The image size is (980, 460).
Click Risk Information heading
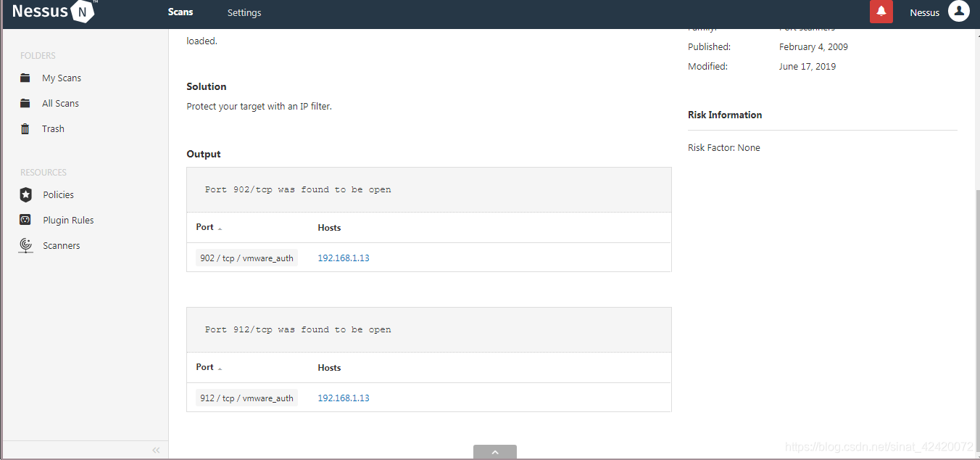725,115
